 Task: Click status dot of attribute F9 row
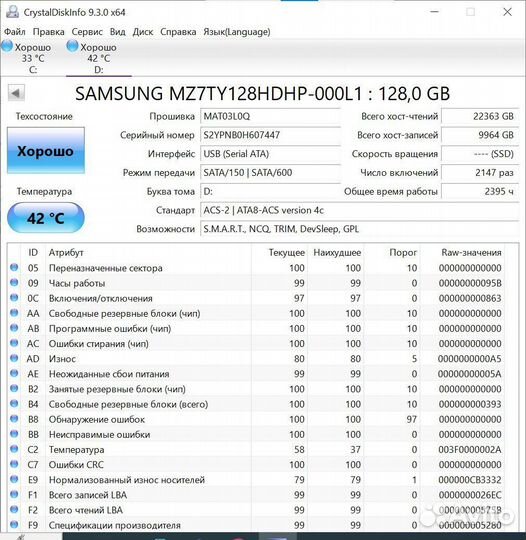click(14, 525)
